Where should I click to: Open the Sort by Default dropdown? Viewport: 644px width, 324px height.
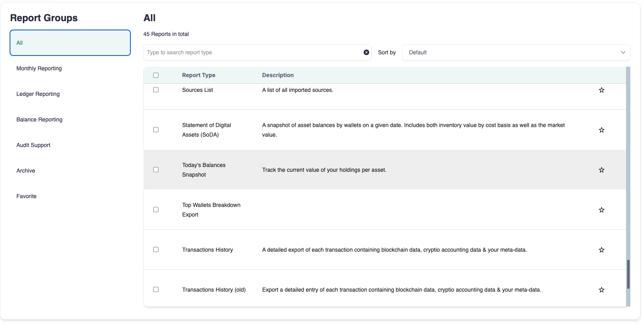pos(512,52)
